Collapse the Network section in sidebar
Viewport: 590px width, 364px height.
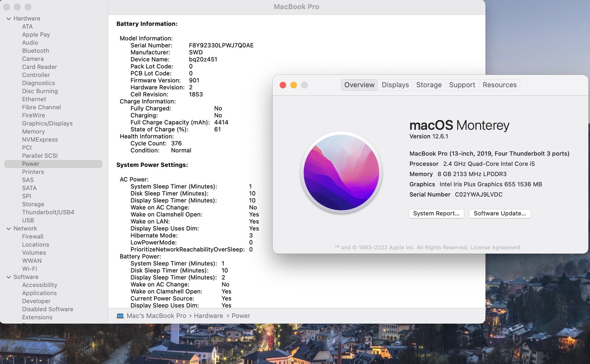tap(9, 229)
